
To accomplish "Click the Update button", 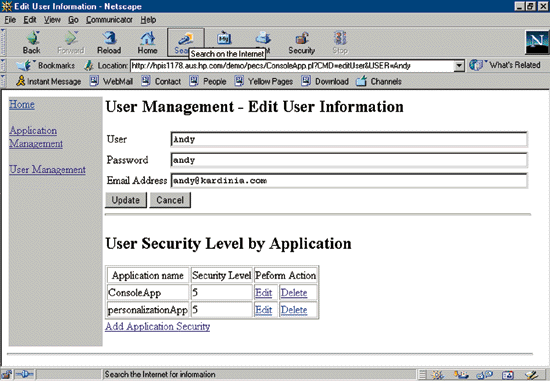I will (x=126, y=200).
